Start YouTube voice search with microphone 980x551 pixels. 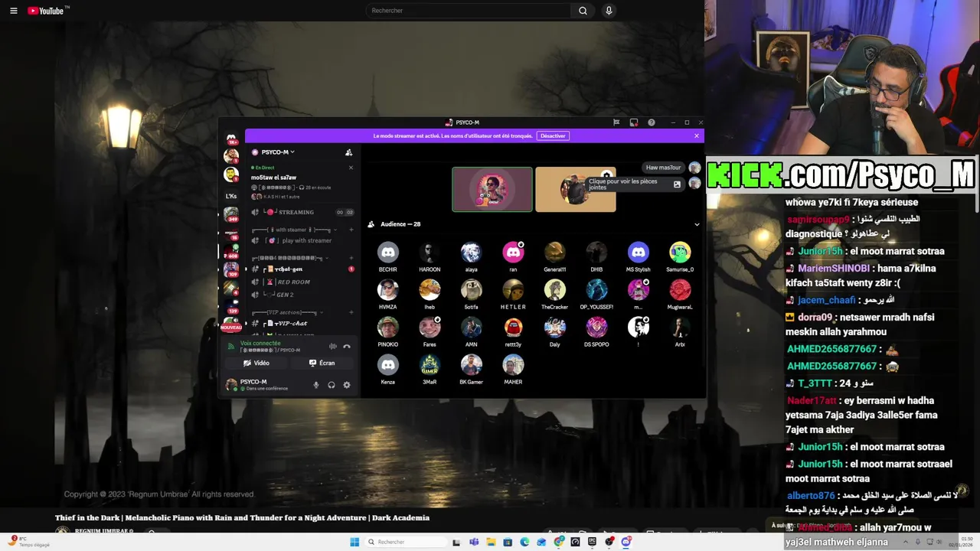tap(609, 11)
